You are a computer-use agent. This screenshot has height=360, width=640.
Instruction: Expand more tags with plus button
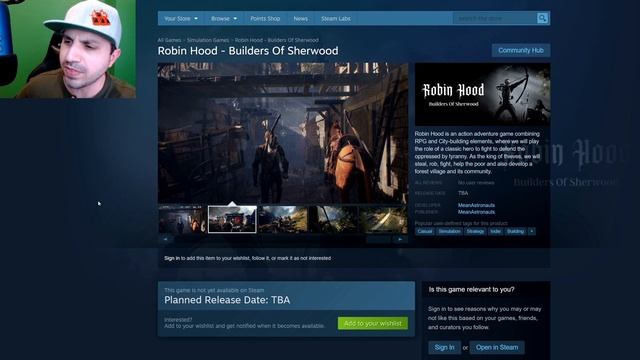coord(531,231)
